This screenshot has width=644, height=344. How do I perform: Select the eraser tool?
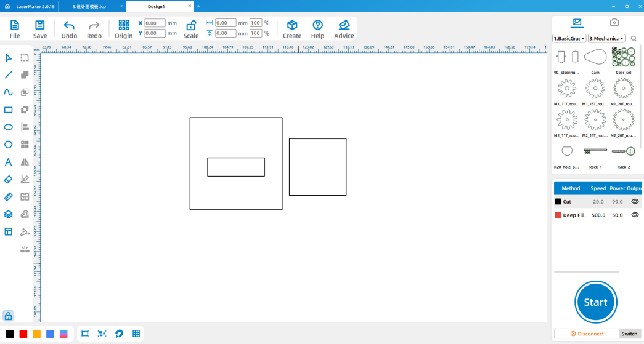point(8,180)
